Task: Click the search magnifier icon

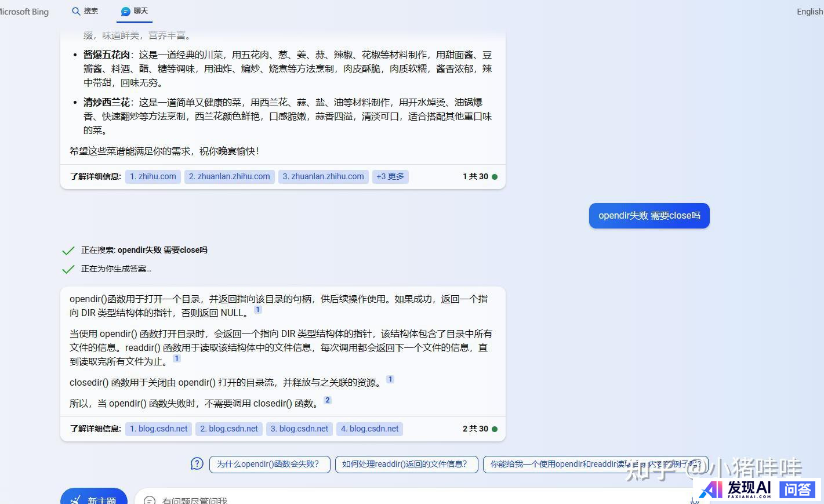Action: click(76, 11)
